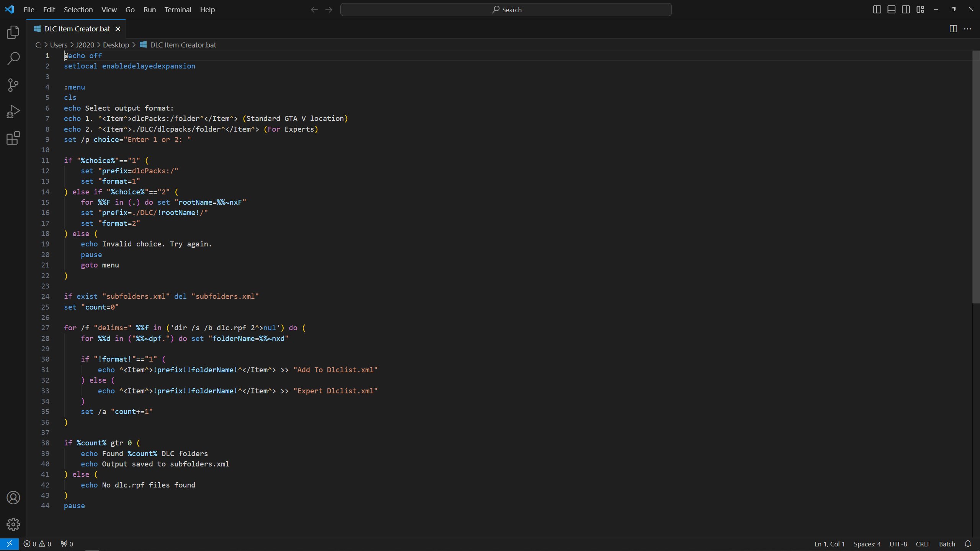980x551 pixels.
Task: Toggle the bottom panel layout icon
Action: (x=892, y=10)
